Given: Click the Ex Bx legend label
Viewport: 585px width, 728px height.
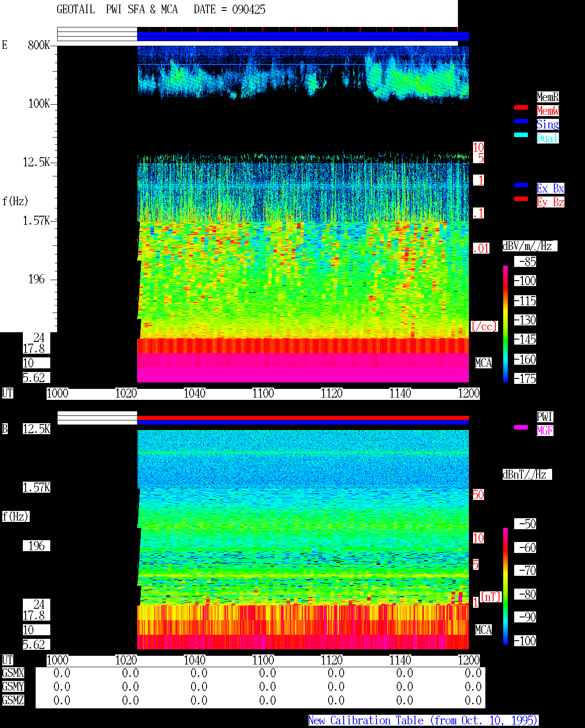Looking at the screenshot, I should click(550, 188).
